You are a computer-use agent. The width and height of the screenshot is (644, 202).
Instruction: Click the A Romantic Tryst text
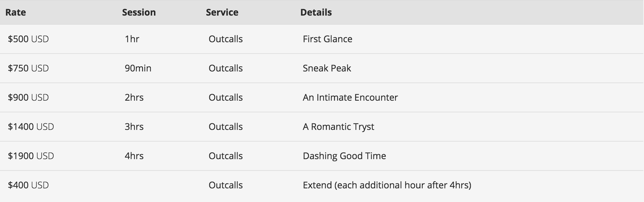pyautogui.click(x=339, y=127)
